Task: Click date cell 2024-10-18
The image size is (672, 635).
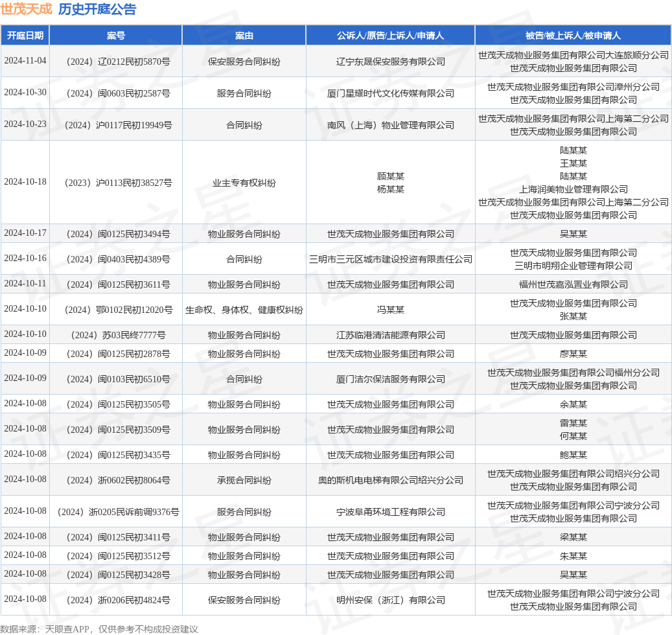Action: 25,181
